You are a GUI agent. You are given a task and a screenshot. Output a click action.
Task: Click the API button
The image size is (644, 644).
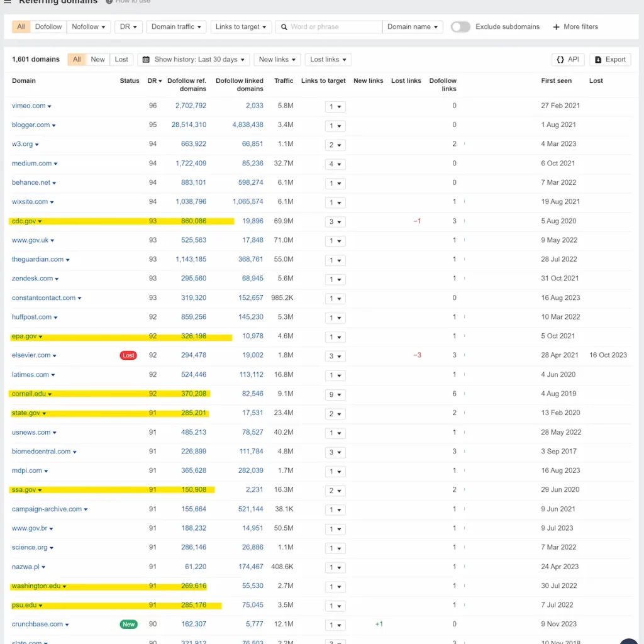568,60
